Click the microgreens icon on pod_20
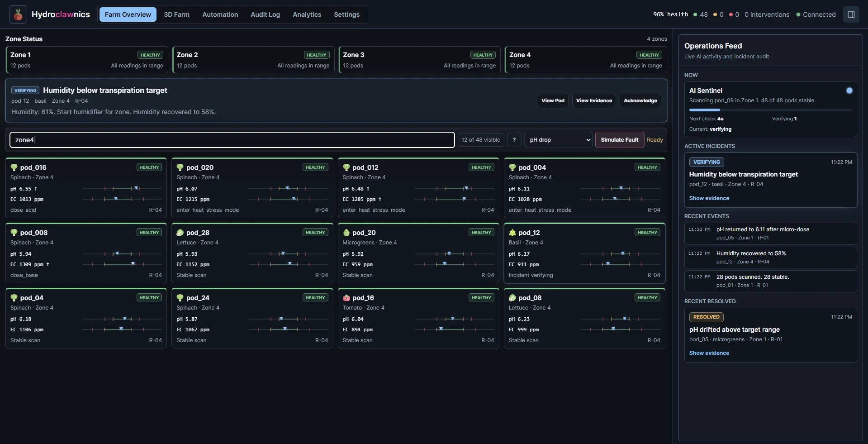The image size is (868, 444). tap(346, 233)
